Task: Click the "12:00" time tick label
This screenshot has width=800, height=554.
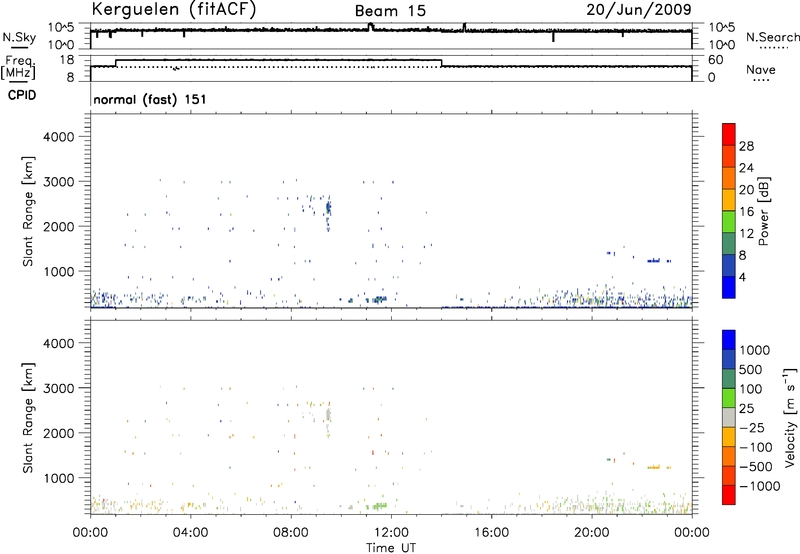Action: tap(391, 533)
